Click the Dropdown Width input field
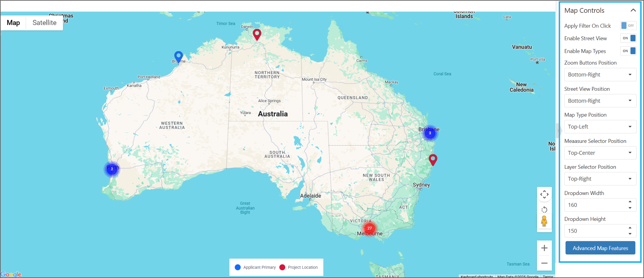The image size is (644, 278). (596, 205)
